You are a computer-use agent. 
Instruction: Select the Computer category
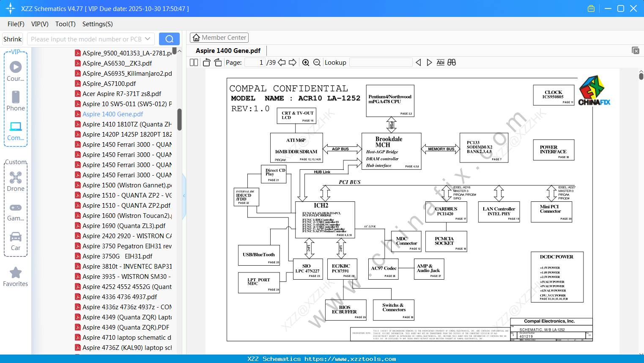pyautogui.click(x=16, y=131)
